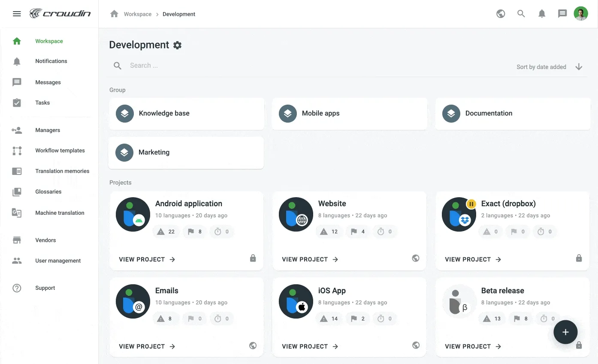The width and height of the screenshot is (598, 364).
Task: Open the hamburger menu next to the logo
Action: (17, 13)
